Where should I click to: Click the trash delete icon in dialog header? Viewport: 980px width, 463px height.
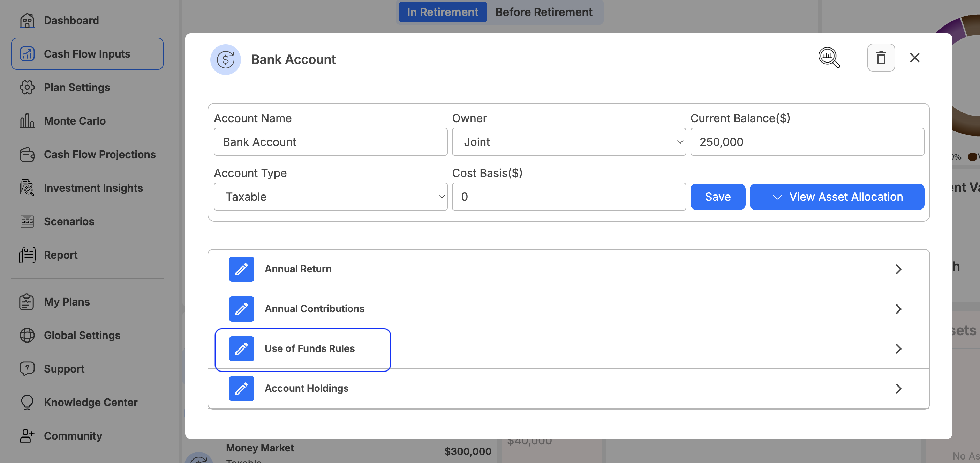tap(881, 58)
